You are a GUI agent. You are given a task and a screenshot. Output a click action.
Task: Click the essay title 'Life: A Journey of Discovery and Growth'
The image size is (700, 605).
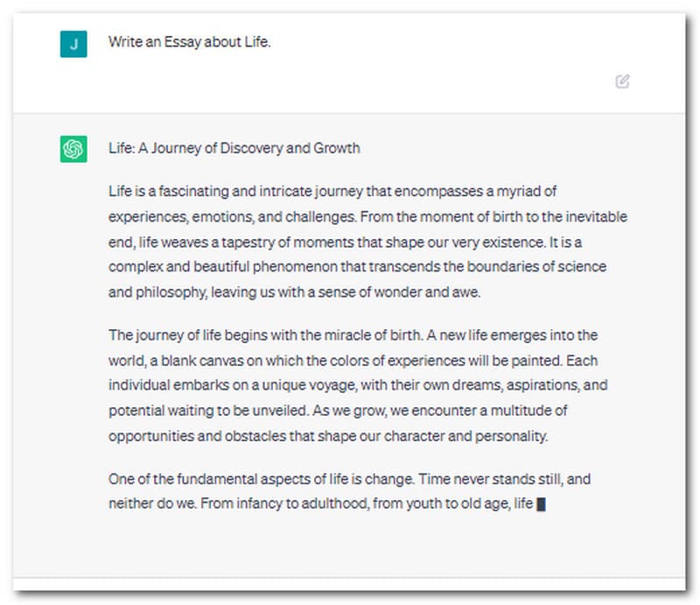234,148
